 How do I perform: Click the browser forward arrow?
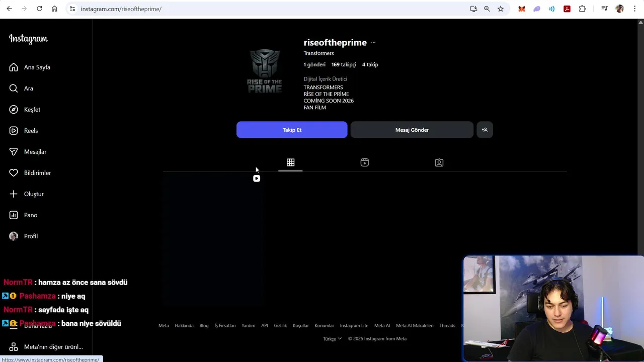coord(24,9)
